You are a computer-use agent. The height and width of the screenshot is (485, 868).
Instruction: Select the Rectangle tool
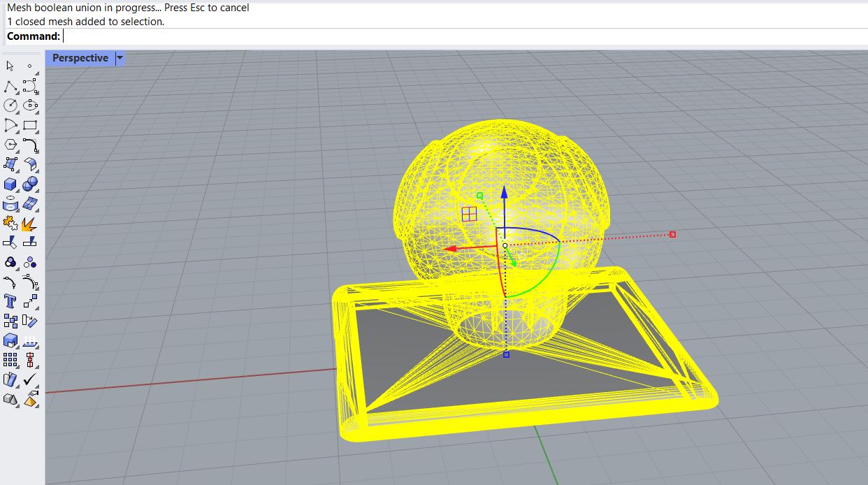pyautogui.click(x=30, y=126)
